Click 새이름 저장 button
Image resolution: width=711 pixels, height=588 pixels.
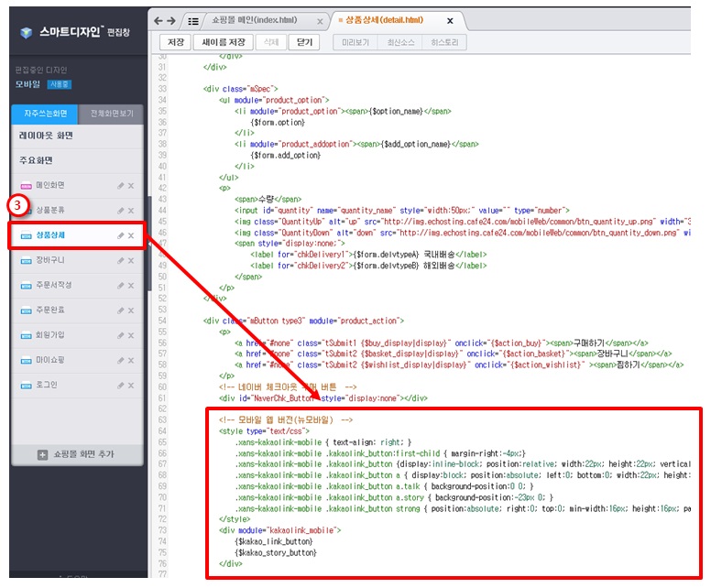pyautogui.click(x=224, y=42)
